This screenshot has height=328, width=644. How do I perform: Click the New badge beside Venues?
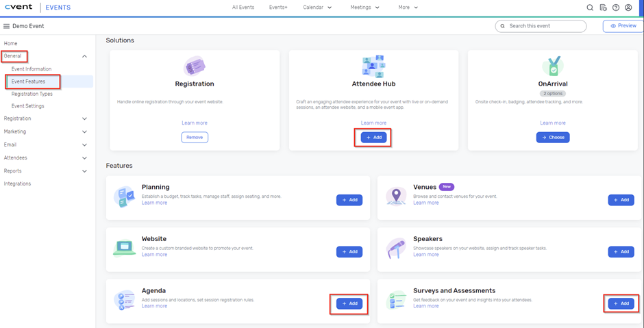pos(447,187)
